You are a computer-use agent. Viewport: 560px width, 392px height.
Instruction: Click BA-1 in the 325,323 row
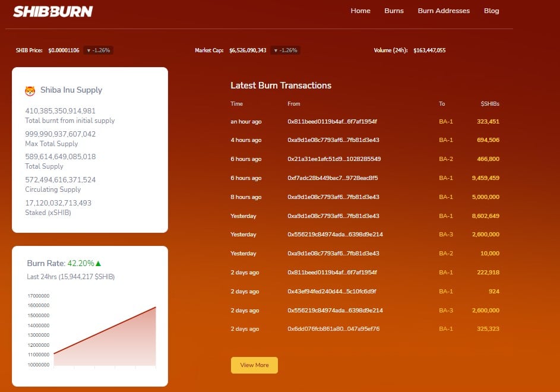coord(446,329)
